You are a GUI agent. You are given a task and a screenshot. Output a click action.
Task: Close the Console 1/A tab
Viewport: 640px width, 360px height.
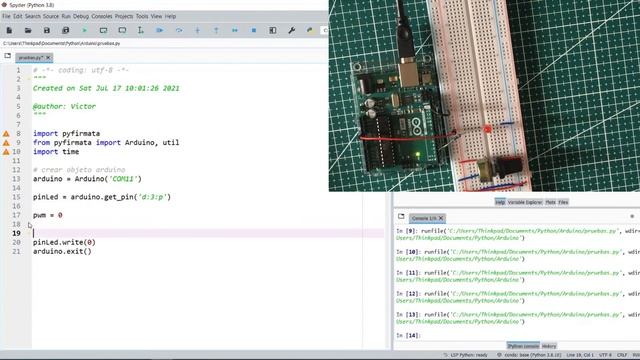click(x=441, y=218)
